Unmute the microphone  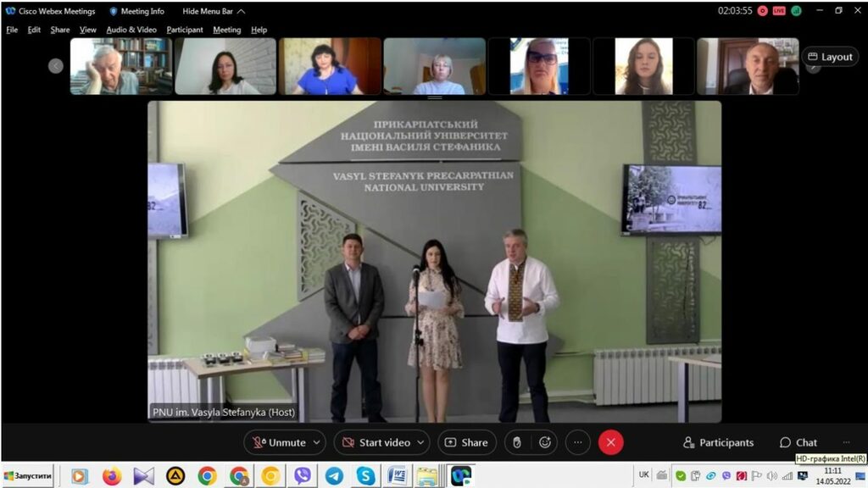pyautogui.click(x=278, y=442)
